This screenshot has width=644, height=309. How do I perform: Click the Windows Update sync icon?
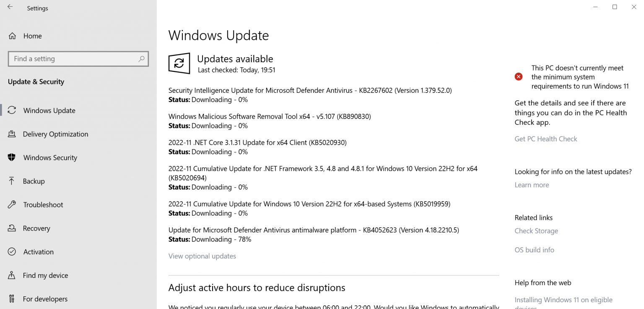pyautogui.click(x=12, y=110)
